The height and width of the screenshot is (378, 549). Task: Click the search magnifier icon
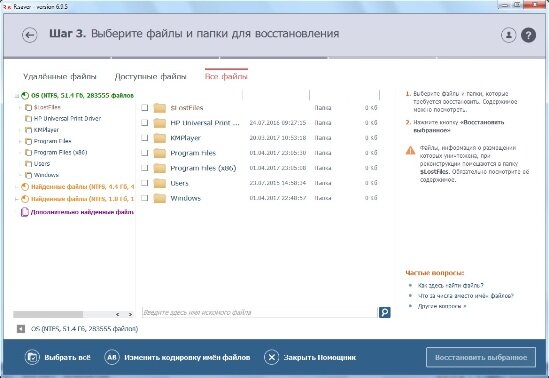click(384, 312)
